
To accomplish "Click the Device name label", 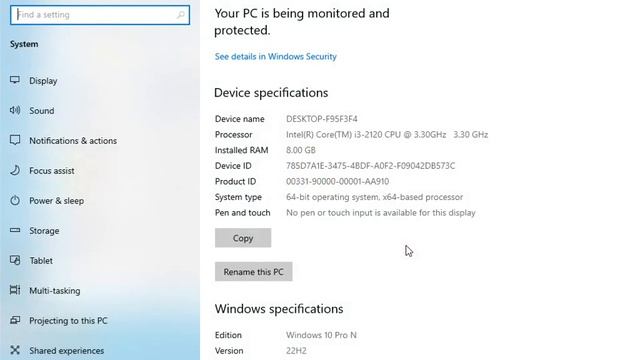I will 240,119.
